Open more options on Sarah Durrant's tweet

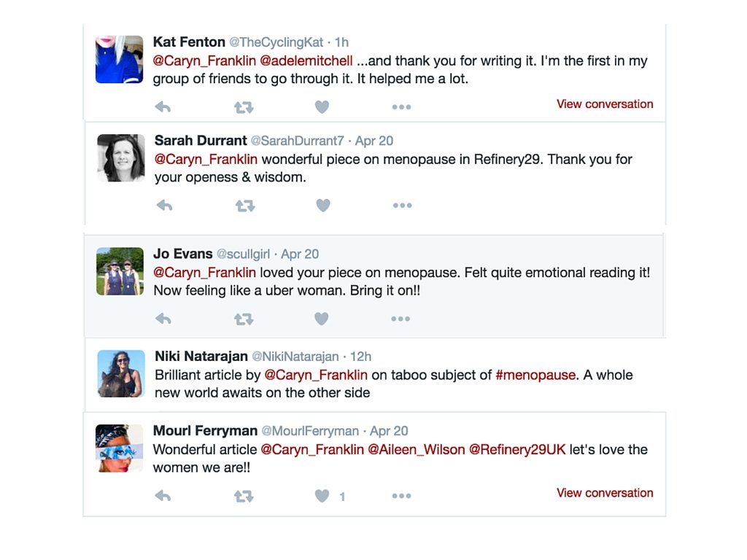pyautogui.click(x=402, y=206)
